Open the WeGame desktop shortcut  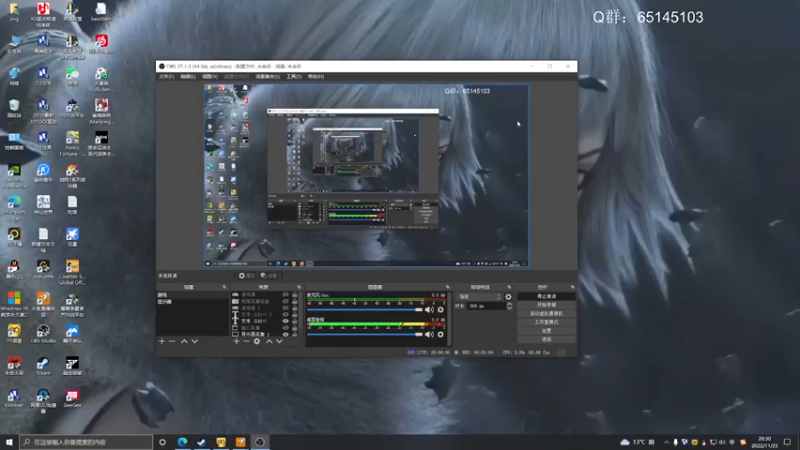point(43,269)
